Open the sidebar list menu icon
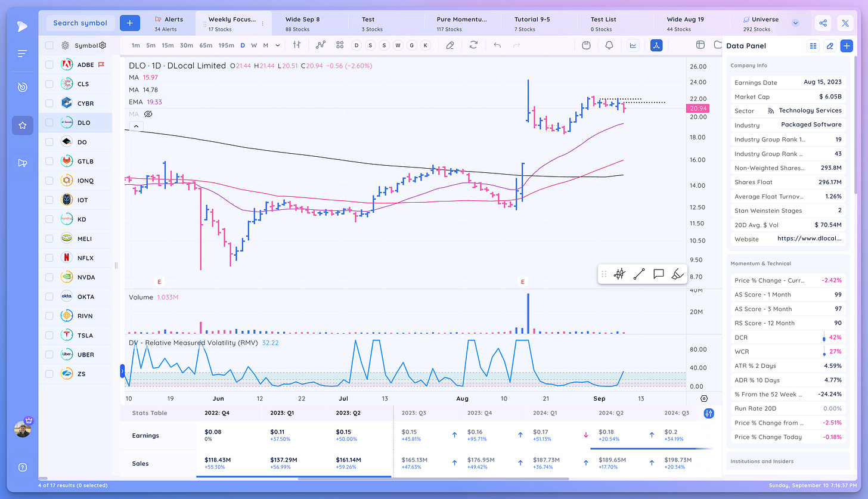This screenshot has width=868, height=499. 22,54
